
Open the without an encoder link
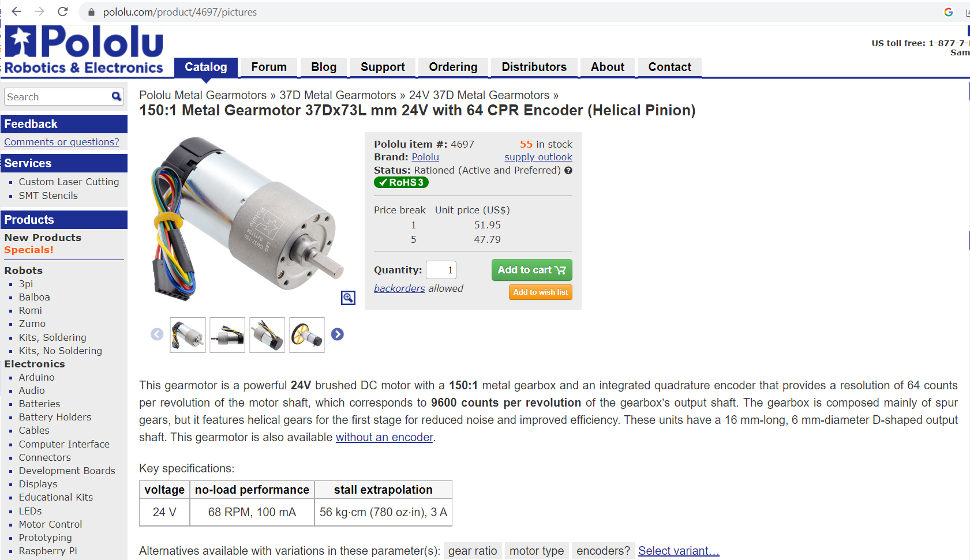tap(384, 437)
